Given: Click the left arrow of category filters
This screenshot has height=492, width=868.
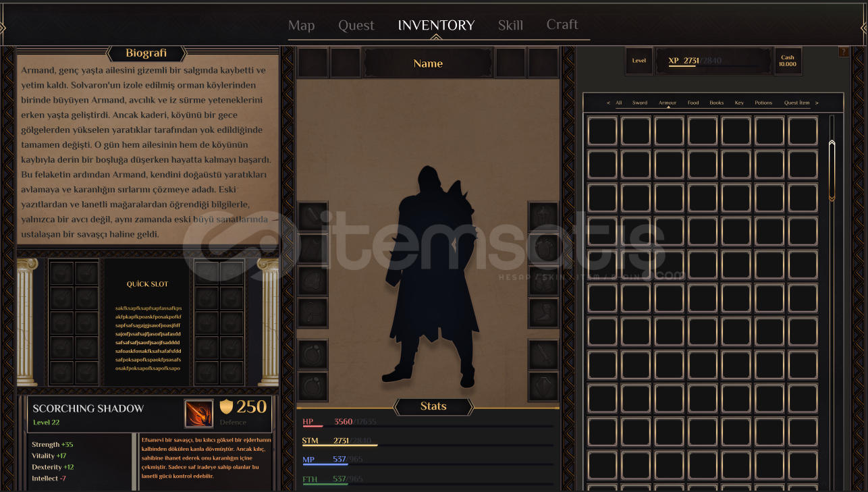Looking at the screenshot, I should tap(609, 103).
